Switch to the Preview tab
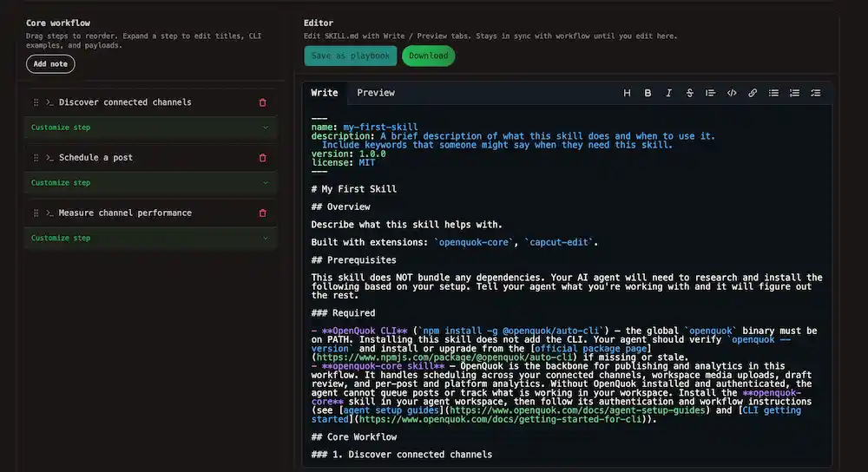Viewport: 868px width, 472px height. click(376, 93)
